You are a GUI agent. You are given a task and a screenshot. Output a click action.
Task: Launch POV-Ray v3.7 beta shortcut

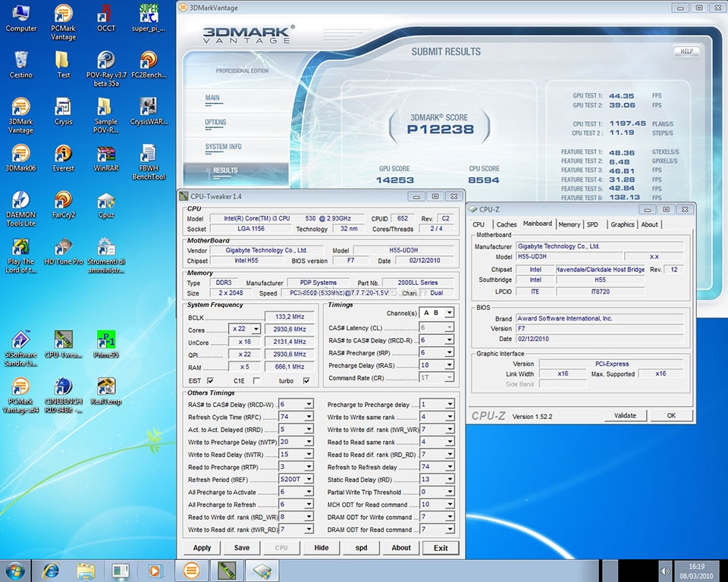coord(106,69)
